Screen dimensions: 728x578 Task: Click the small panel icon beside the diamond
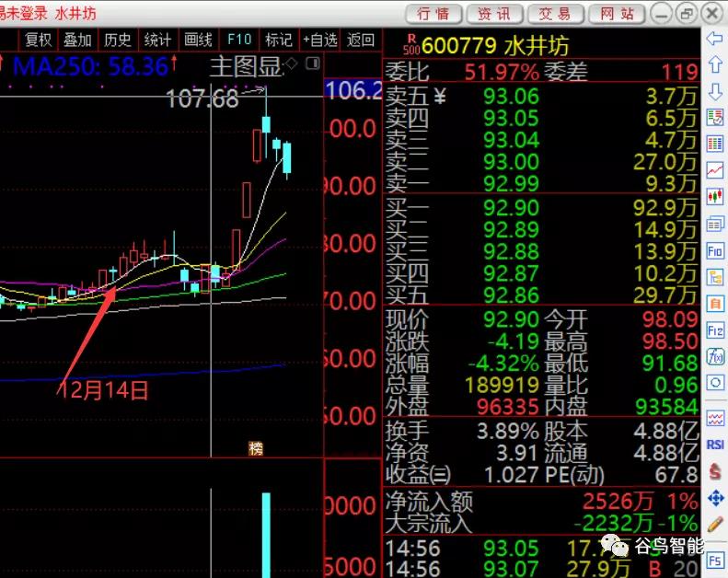(x=313, y=64)
